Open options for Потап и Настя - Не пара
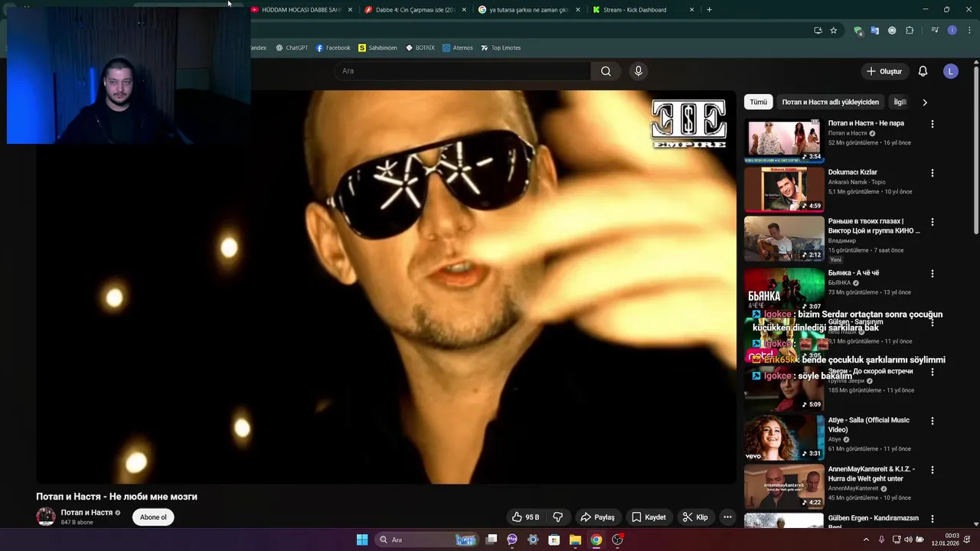The height and width of the screenshot is (551, 980). pyautogui.click(x=932, y=124)
